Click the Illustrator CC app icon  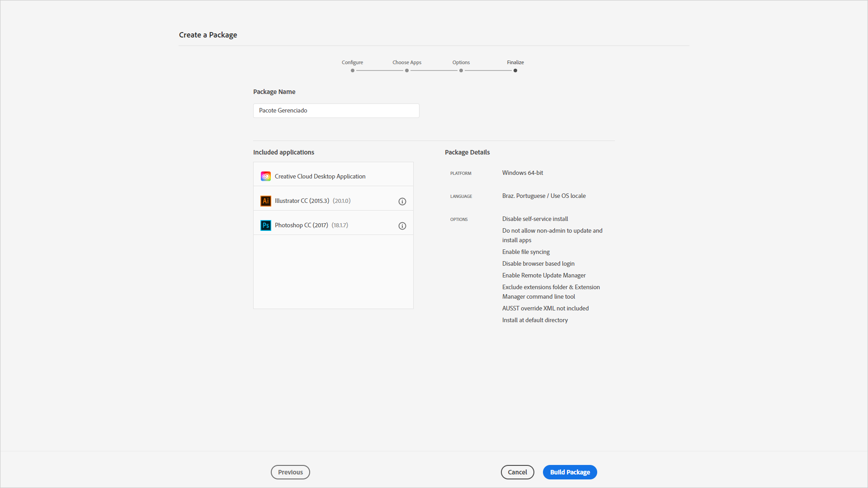pos(266,201)
